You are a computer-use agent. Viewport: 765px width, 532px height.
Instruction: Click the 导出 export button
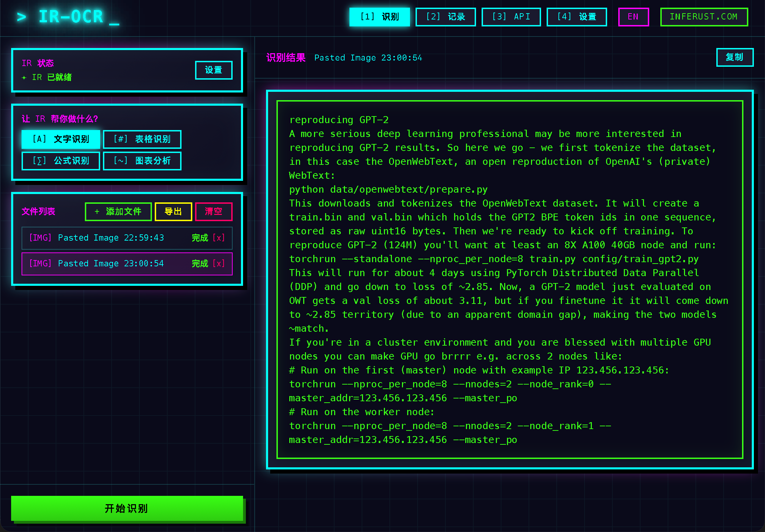pos(173,211)
